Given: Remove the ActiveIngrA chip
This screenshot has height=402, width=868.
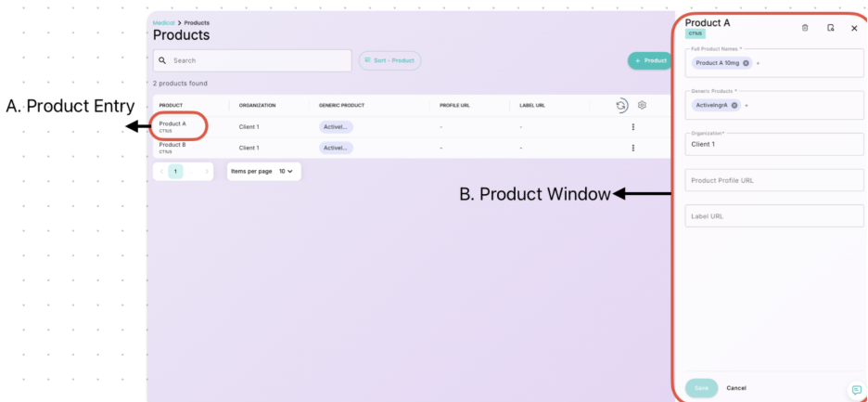Looking at the screenshot, I should (x=734, y=105).
